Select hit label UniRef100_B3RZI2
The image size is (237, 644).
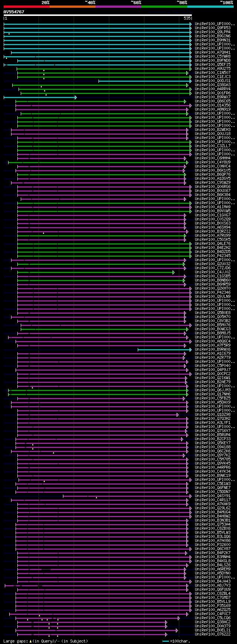tap(213, 231)
